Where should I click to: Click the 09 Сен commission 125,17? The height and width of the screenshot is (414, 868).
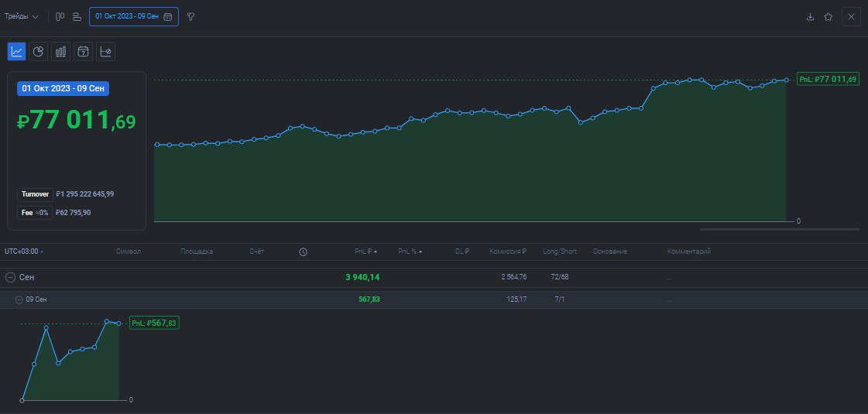point(517,299)
